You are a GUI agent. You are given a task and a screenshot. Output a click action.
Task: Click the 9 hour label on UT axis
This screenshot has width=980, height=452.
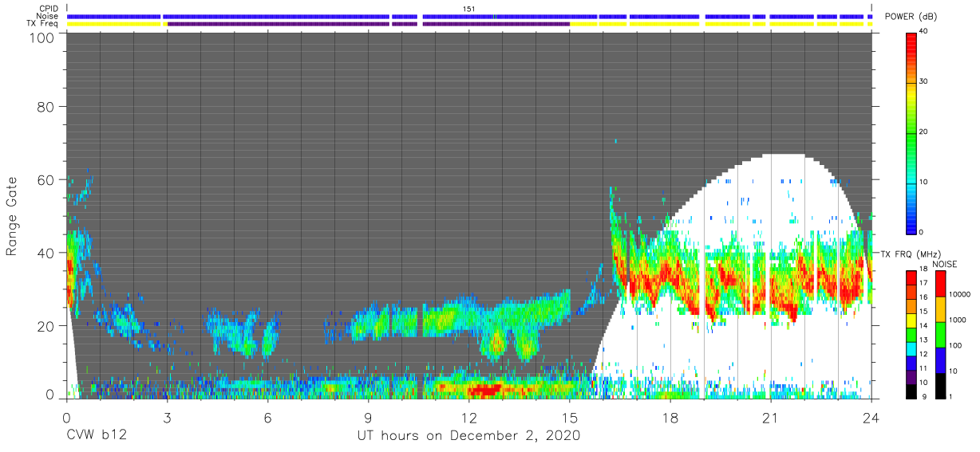[368, 417]
